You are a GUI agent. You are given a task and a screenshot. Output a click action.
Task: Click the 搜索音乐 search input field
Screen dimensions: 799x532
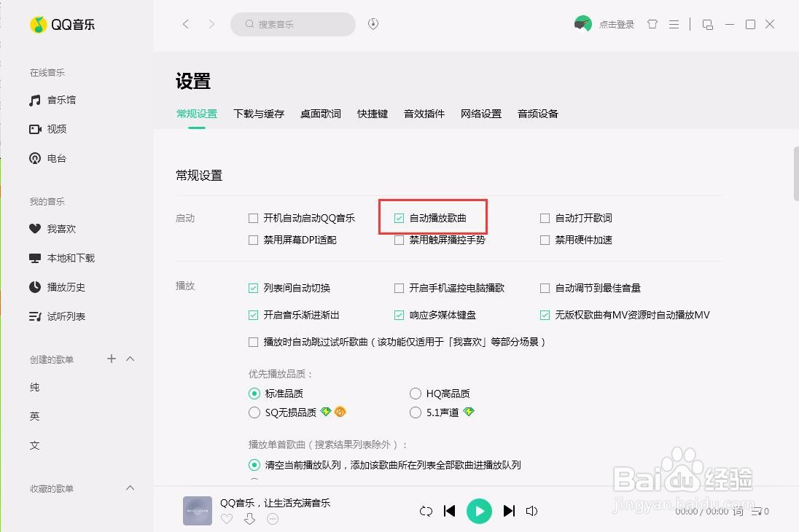click(292, 24)
